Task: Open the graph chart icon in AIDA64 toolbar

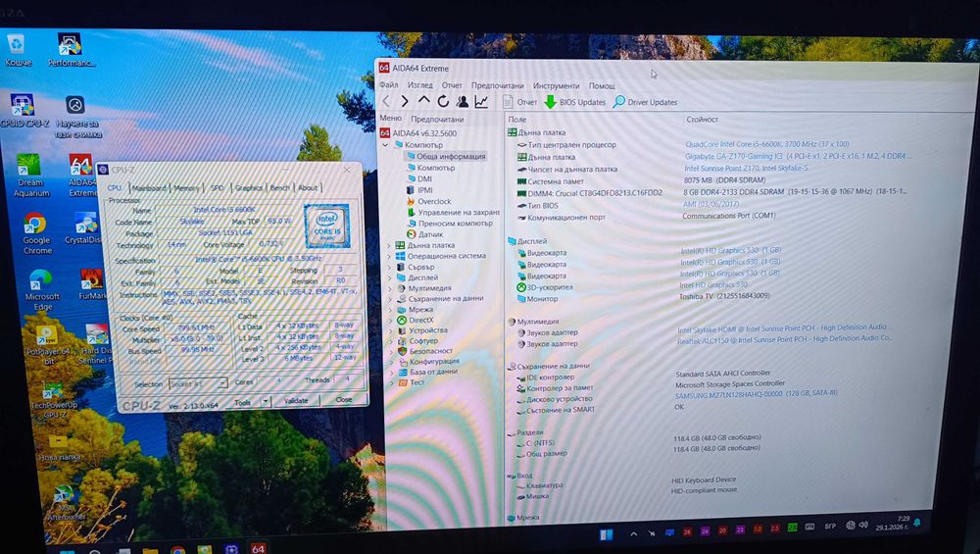Action: [x=481, y=101]
